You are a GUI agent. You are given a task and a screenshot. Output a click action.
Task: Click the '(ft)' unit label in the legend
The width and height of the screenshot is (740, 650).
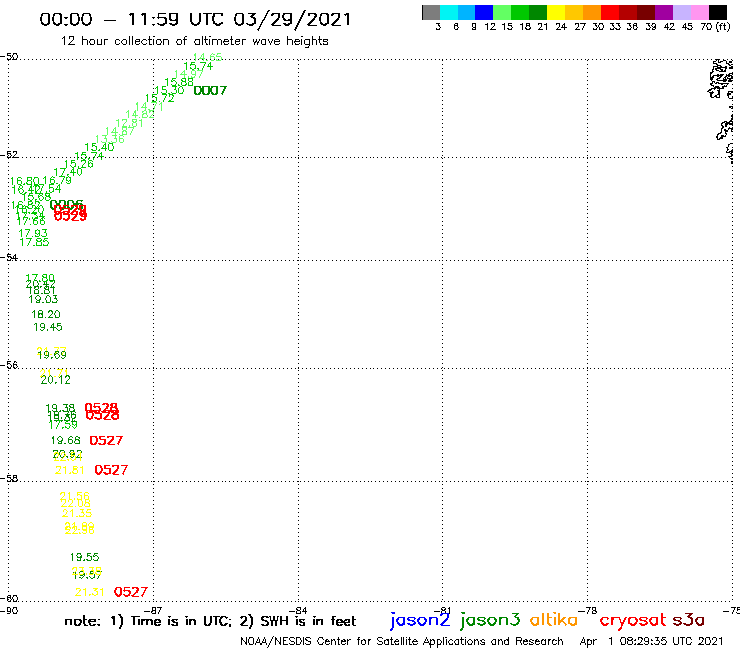coord(723,26)
